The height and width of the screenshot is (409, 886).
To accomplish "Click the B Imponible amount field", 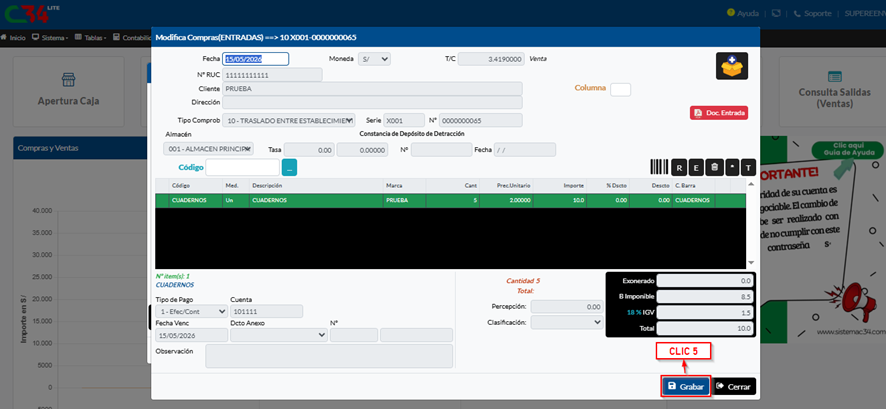I will [705, 297].
